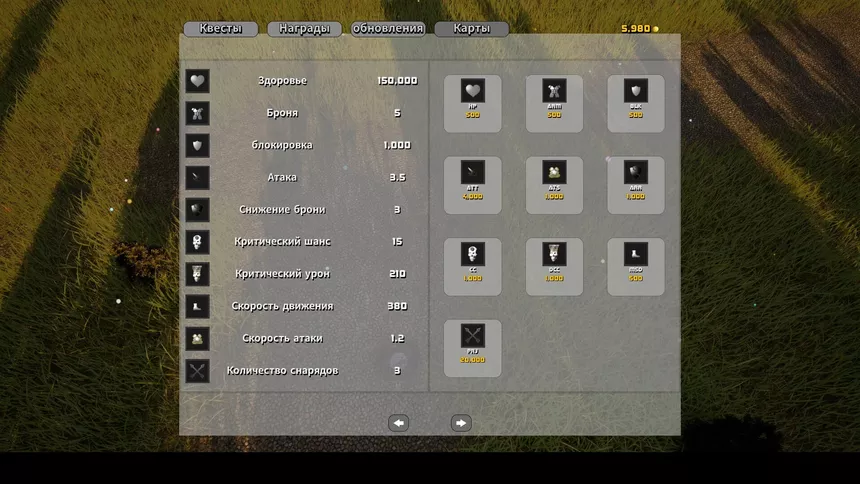Buy the DCC critical damage upgrade

(554, 267)
